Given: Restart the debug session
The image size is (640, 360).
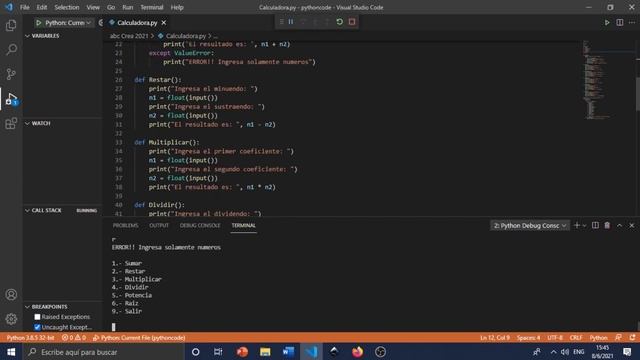Looking at the screenshot, I should 340,22.
